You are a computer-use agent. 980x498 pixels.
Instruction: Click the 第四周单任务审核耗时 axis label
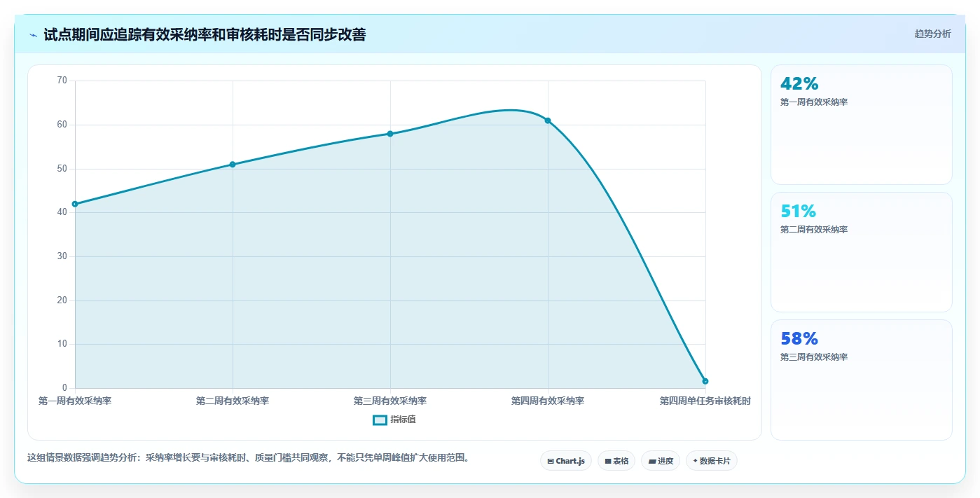[705, 401]
